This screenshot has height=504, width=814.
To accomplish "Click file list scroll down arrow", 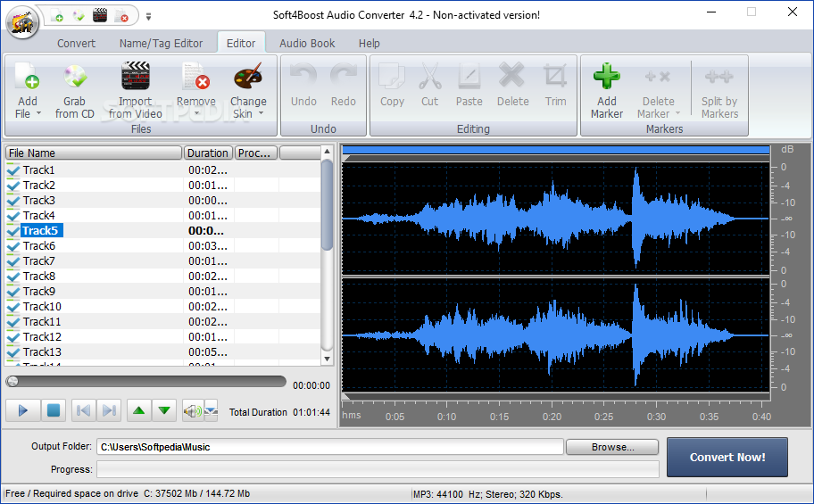I will click(327, 359).
